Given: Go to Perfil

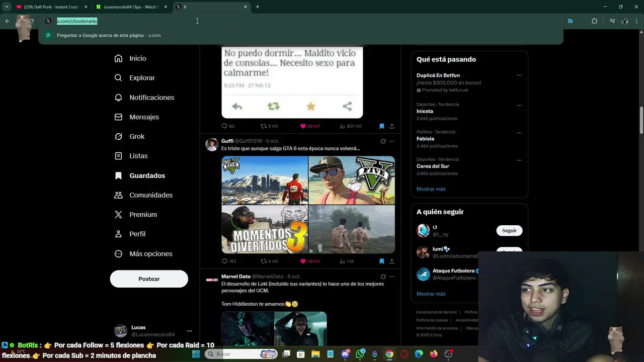Looking at the screenshot, I should [x=130, y=234].
